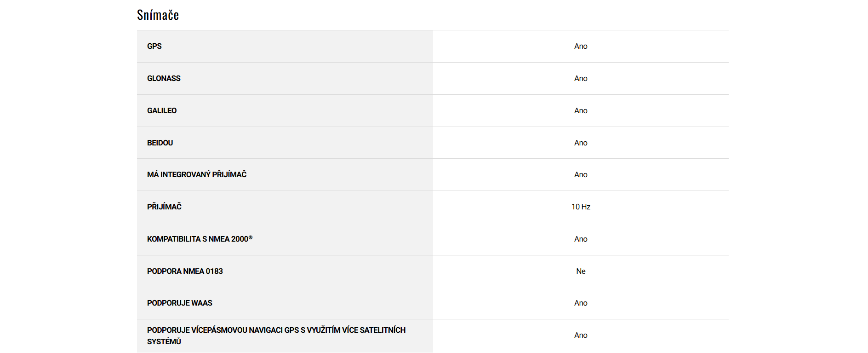Select the Ano value beside GLONASS
Viewport: 868px width, 353px height.
pyautogui.click(x=581, y=78)
